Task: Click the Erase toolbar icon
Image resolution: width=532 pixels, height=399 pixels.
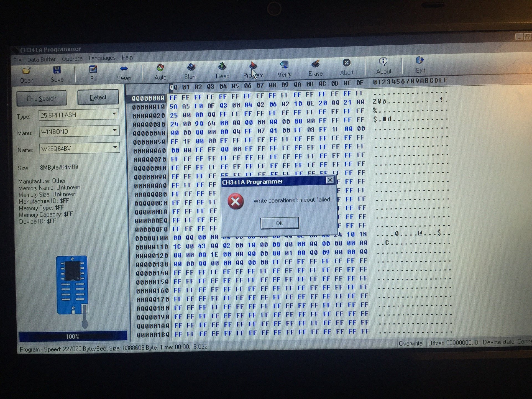Action: pyautogui.click(x=316, y=68)
